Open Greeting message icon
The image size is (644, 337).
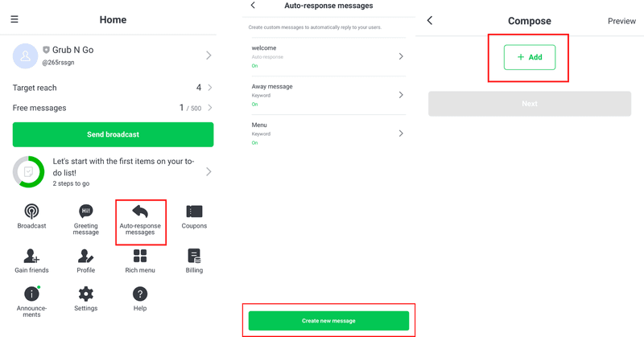(86, 212)
